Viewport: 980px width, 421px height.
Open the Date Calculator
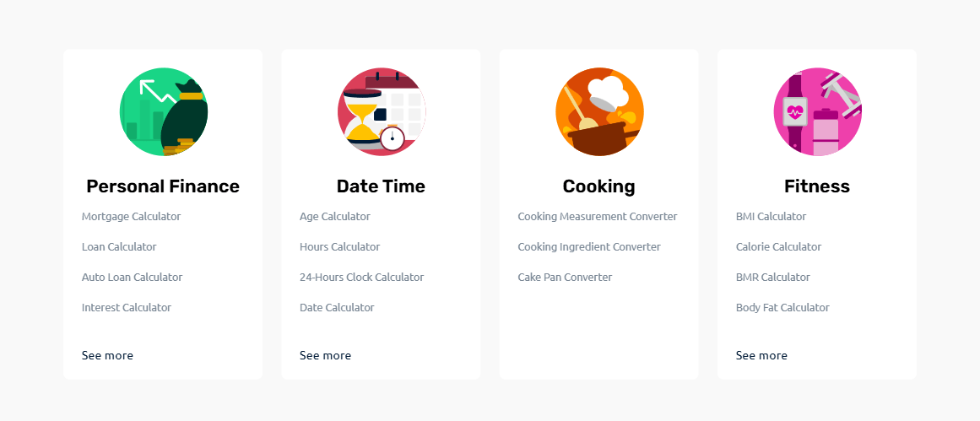point(337,308)
